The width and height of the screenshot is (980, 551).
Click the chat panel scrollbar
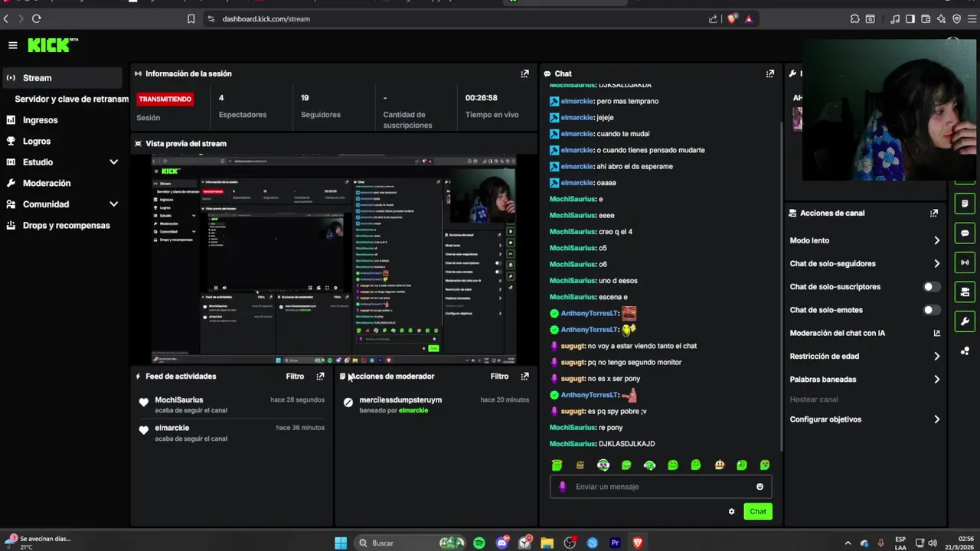(x=780, y=287)
